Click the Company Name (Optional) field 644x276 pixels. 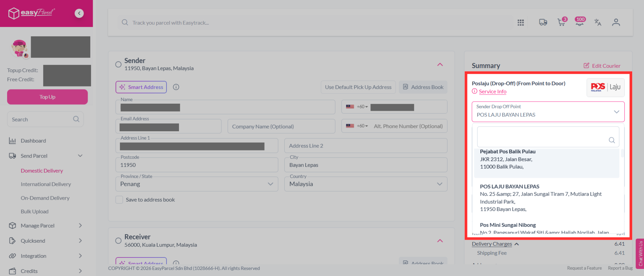click(x=281, y=126)
